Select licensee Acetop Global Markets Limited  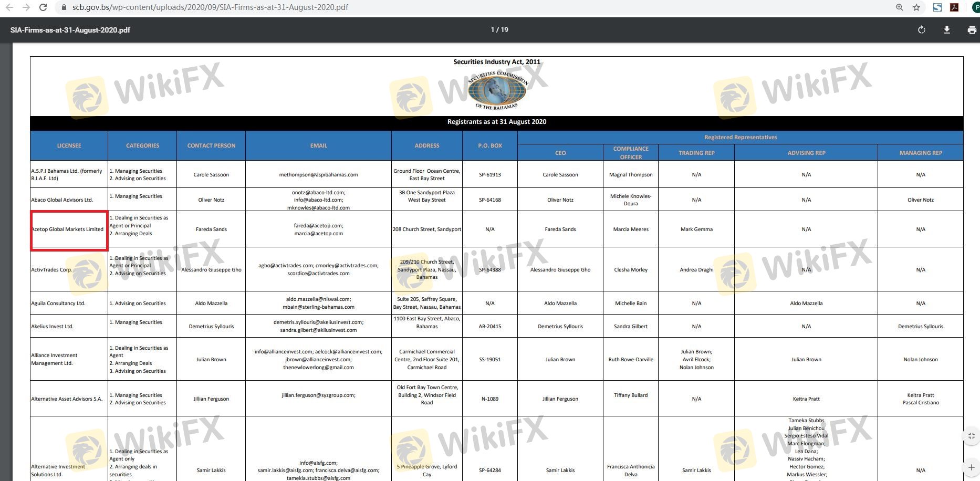click(x=68, y=229)
